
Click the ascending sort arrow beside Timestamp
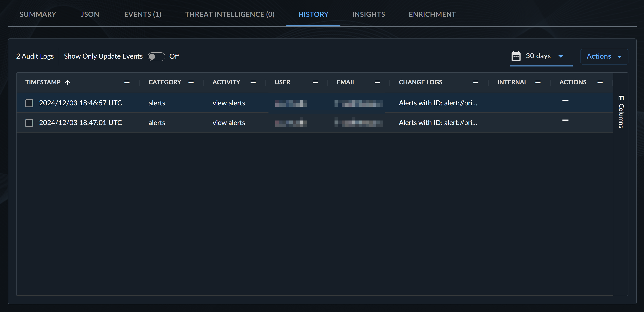pyautogui.click(x=67, y=82)
